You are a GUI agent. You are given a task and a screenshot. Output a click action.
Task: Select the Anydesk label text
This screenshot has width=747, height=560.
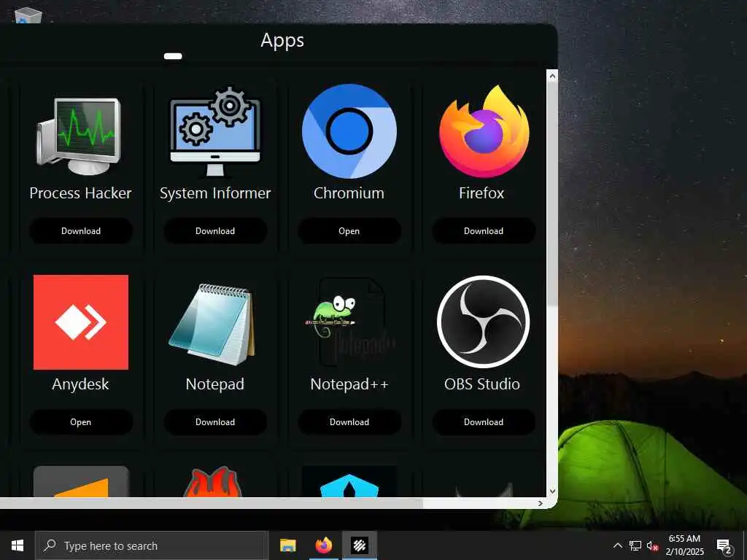[80, 384]
